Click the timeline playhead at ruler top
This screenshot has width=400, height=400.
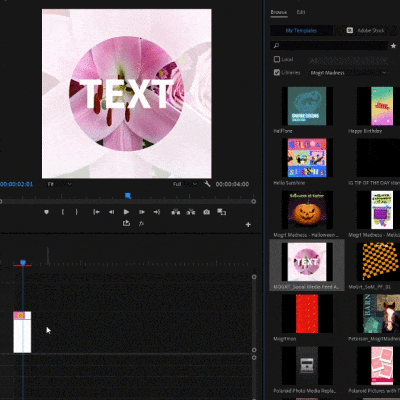click(23, 263)
